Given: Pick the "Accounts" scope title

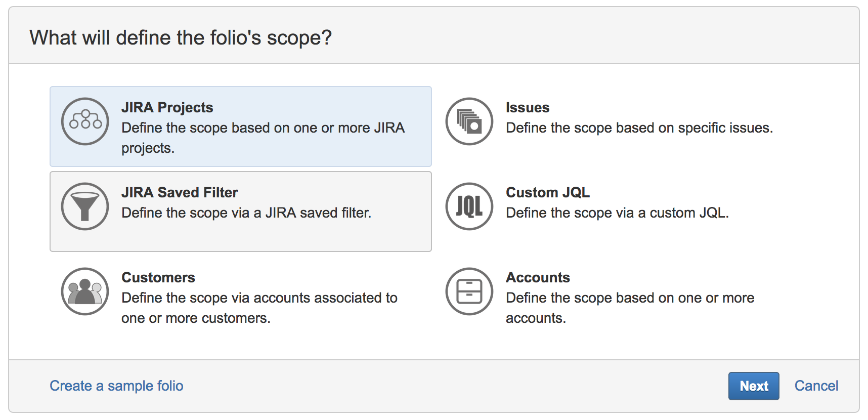Looking at the screenshot, I should coord(538,277).
